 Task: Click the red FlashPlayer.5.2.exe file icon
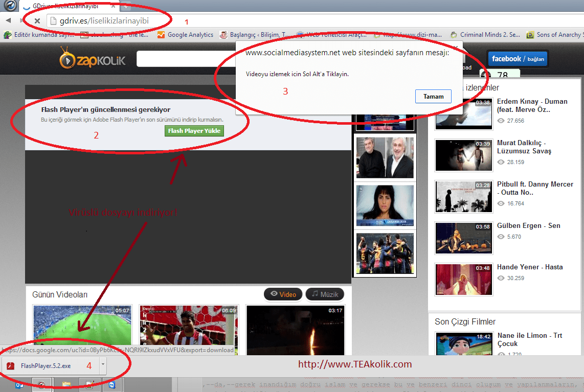point(10,366)
